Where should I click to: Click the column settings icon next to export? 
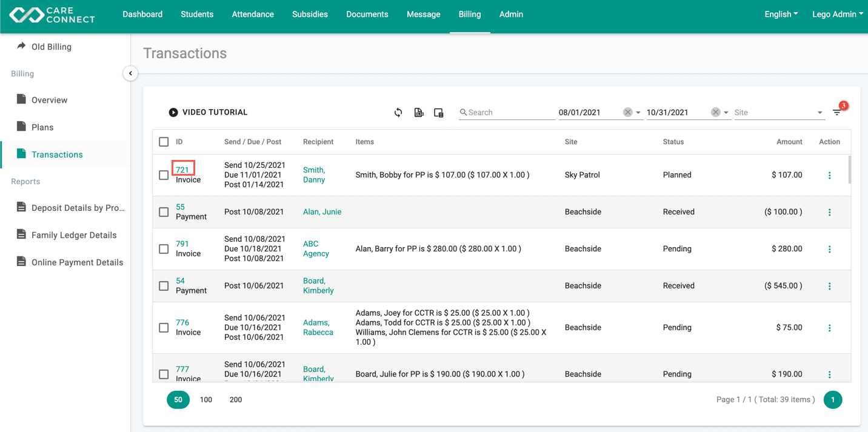(x=439, y=113)
